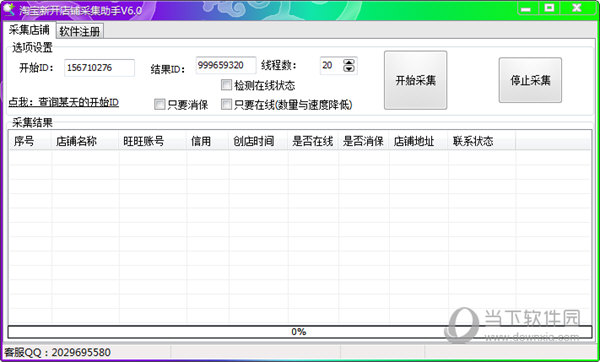Screen dimensions: 600x362
Task: Enable the 检测在线状态 checkbox
Action: [226, 85]
